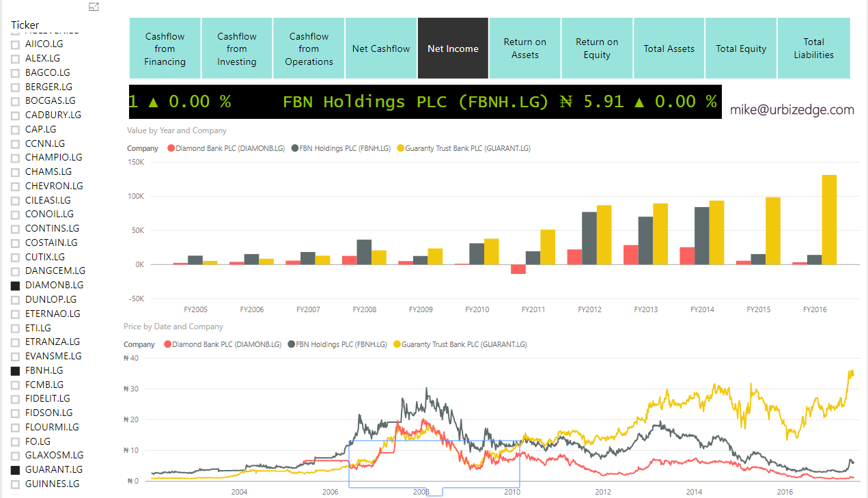Screen dimensions: 868x498
Task: Select Cashflow from Financing
Action: [x=164, y=48]
